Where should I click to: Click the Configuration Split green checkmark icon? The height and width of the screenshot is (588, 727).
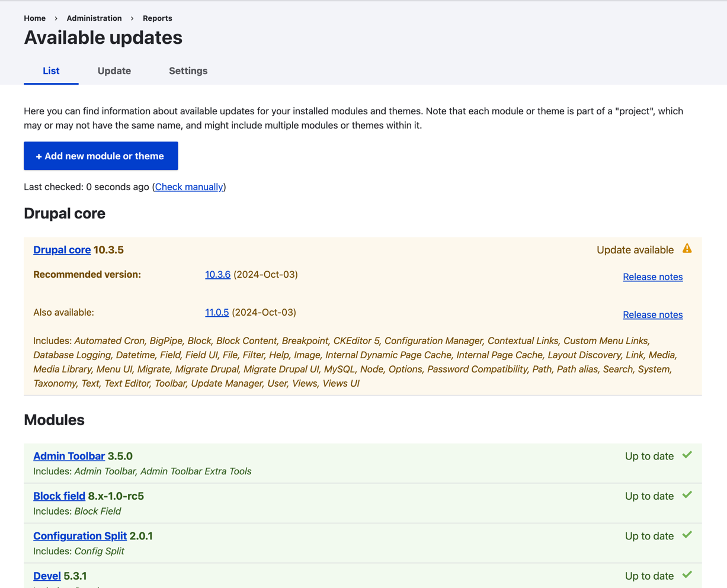(687, 535)
